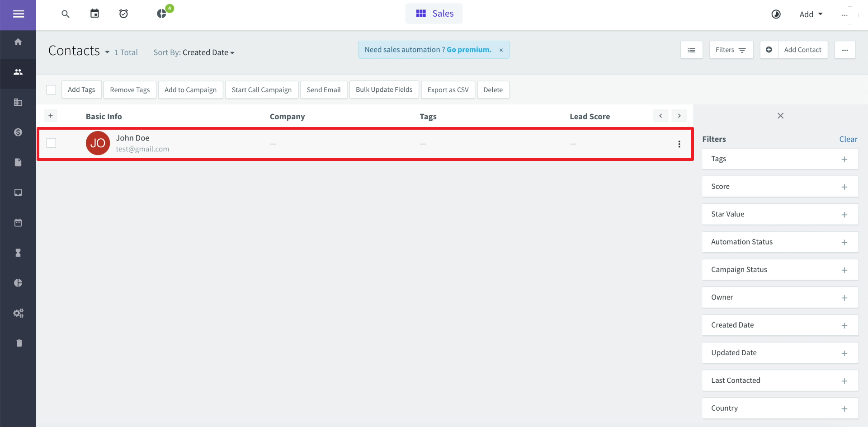Clear all filters

pos(848,139)
